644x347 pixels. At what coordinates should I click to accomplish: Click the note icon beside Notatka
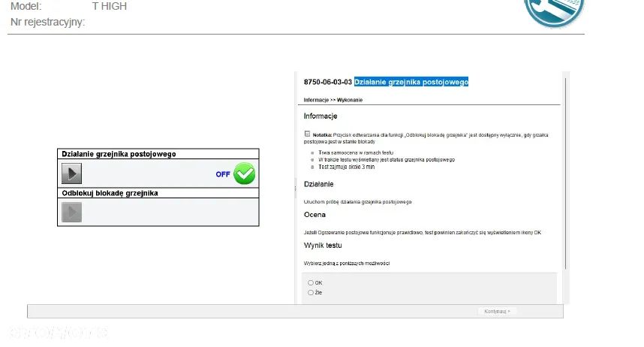click(307, 134)
